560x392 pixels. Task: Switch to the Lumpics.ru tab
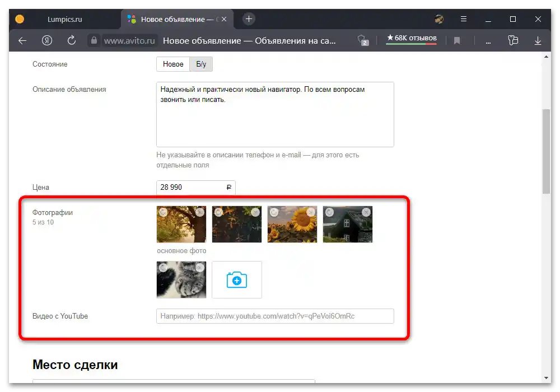64,19
